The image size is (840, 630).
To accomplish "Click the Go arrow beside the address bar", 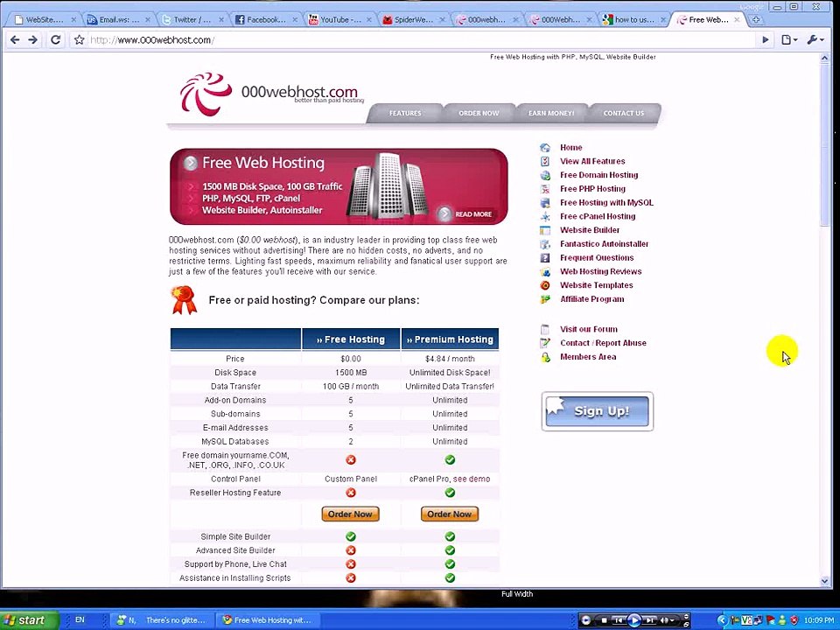I will tap(765, 39).
